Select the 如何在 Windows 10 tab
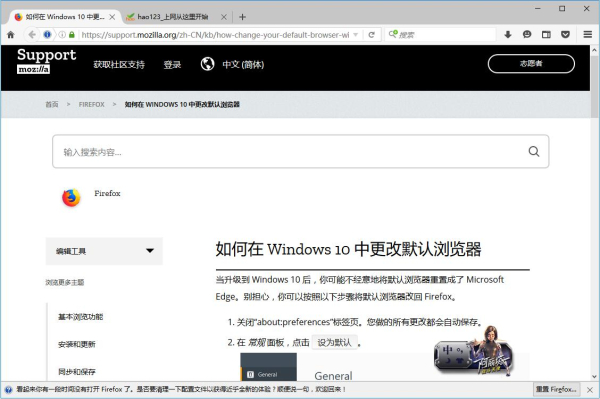Image resolution: width=600 pixels, height=399 pixels. pyautogui.click(x=65, y=17)
